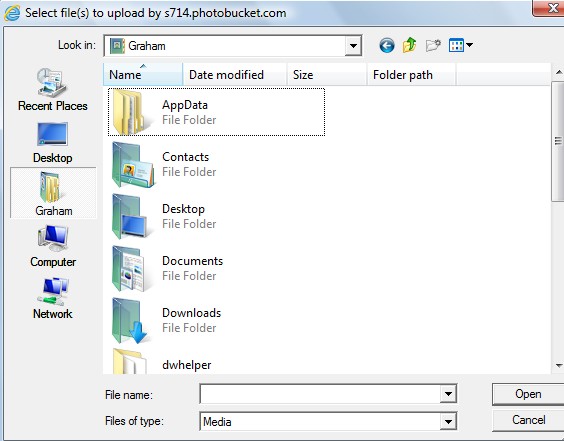The height and width of the screenshot is (441, 564).
Task: Create a new folder icon
Action: point(433,45)
